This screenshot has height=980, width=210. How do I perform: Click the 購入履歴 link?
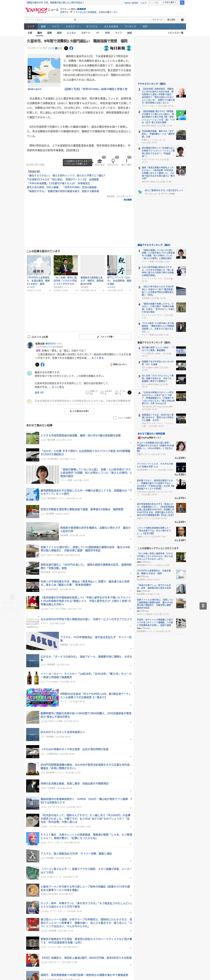click(x=171, y=20)
